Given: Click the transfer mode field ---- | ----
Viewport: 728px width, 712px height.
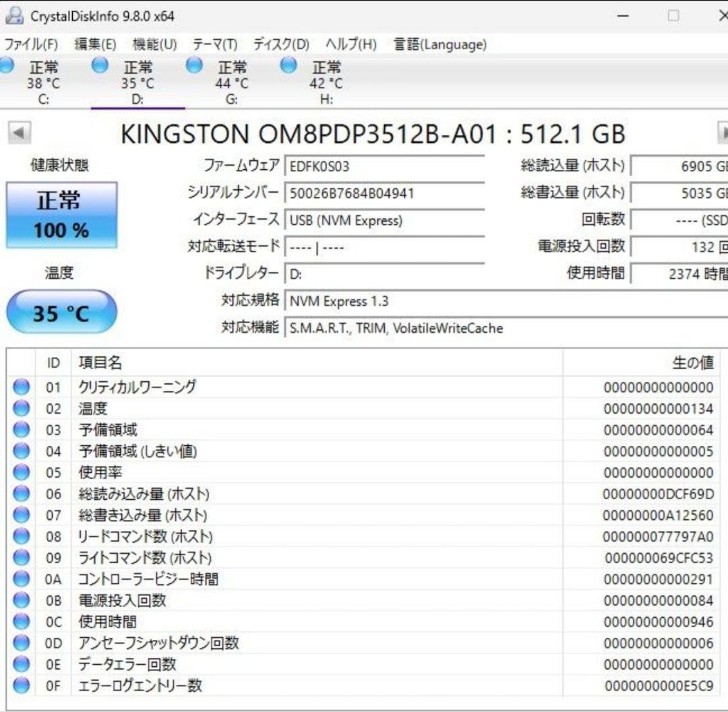Looking at the screenshot, I should tap(385, 247).
